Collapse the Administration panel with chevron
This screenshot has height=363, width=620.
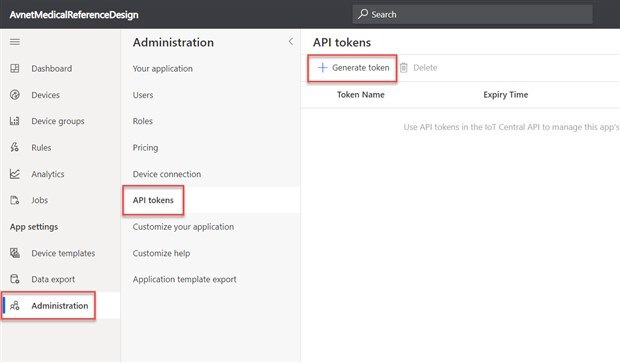pyautogui.click(x=291, y=42)
